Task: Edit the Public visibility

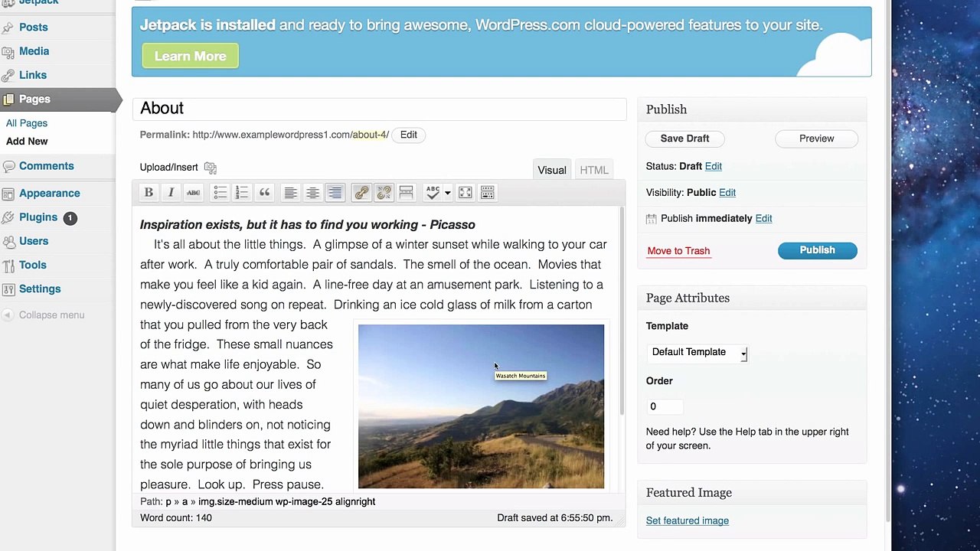Action: click(x=727, y=192)
